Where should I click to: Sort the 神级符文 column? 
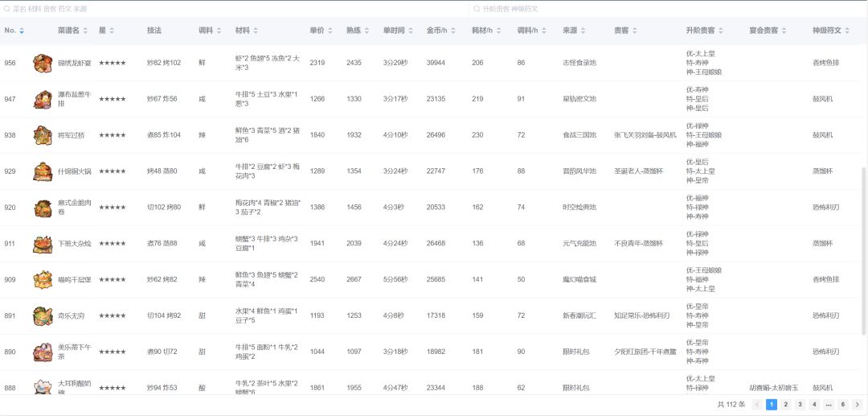[x=847, y=31]
